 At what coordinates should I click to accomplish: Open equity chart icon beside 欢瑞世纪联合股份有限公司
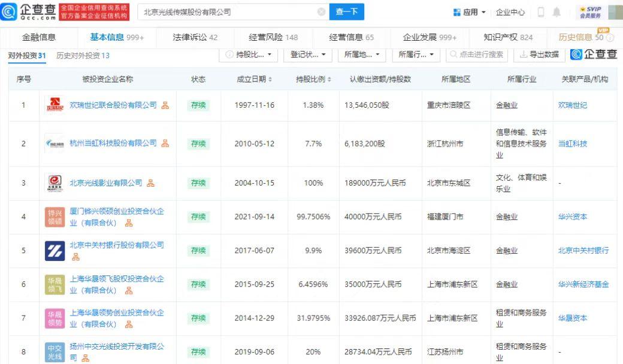click(x=165, y=105)
